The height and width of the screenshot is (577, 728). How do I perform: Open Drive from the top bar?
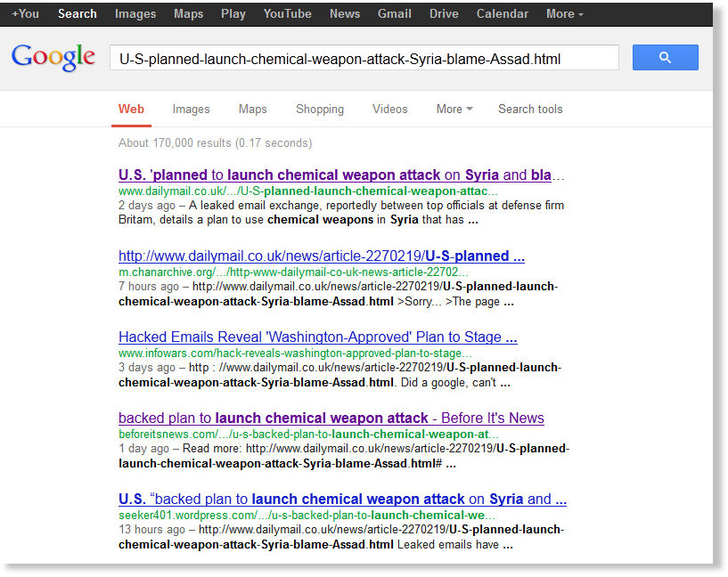tap(444, 14)
